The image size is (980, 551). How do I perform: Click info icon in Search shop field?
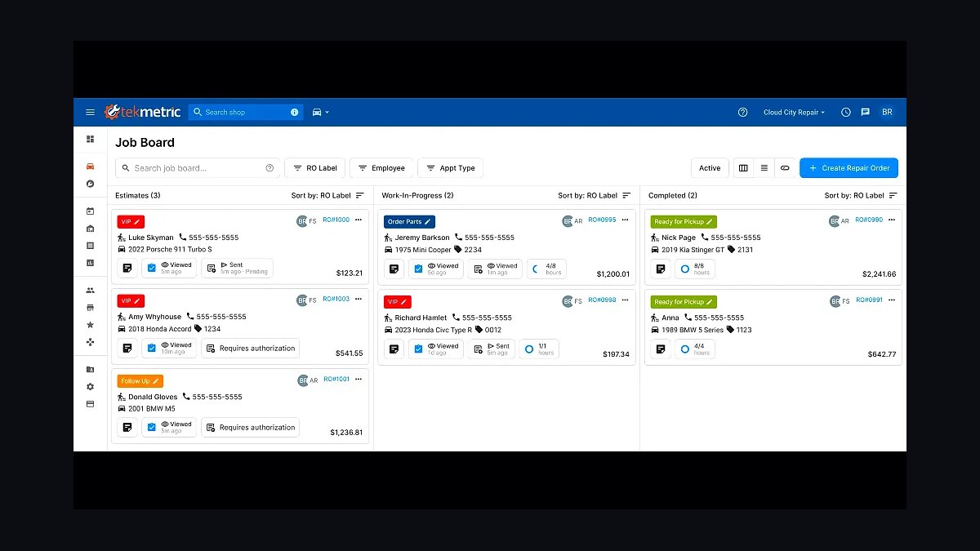(295, 113)
